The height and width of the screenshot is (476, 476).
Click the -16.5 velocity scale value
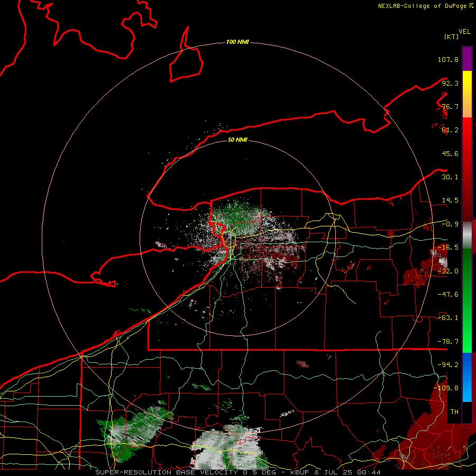pos(448,248)
